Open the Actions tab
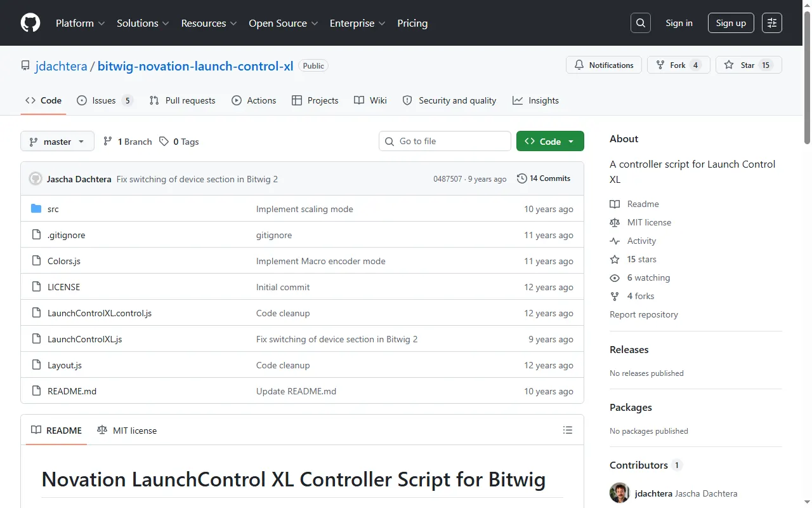This screenshot has width=812, height=508. 254,100
